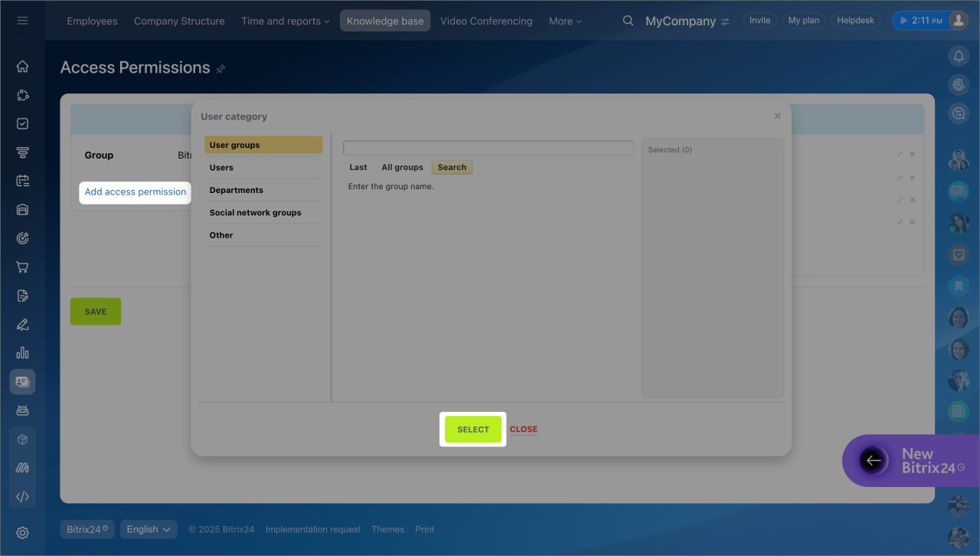Open the Home icon in left sidebar

(x=22, y=67)
